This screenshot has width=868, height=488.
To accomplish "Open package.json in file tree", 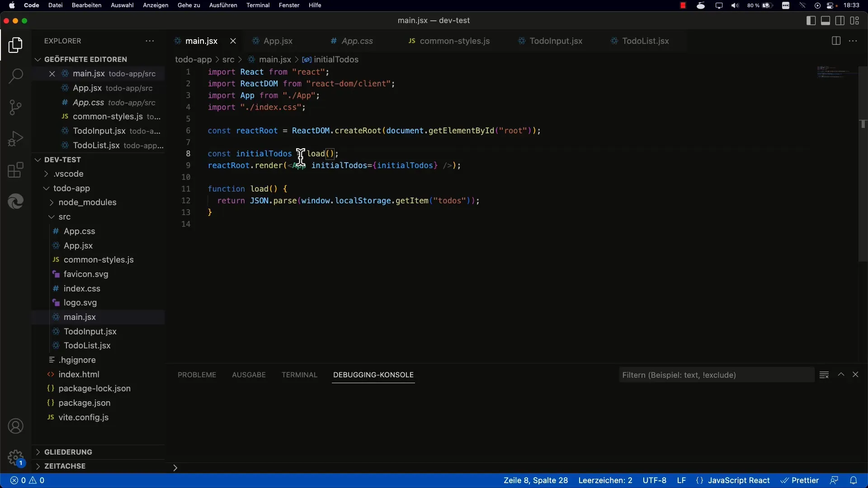I will 84,403.
